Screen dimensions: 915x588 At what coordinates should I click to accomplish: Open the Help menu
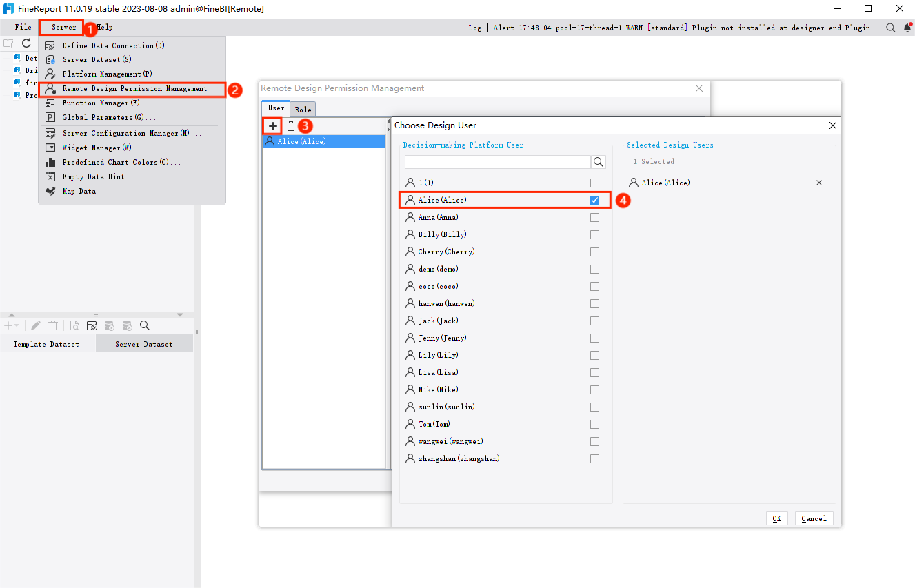coord(105,27)
